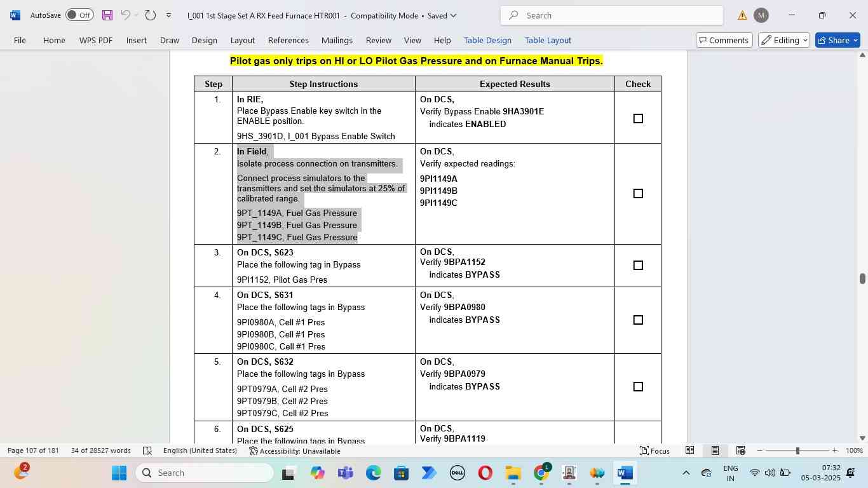Screen dimensions: 868x488
Task: Click the Word icon on the taskbar
Action: click(x=625, y=473)
